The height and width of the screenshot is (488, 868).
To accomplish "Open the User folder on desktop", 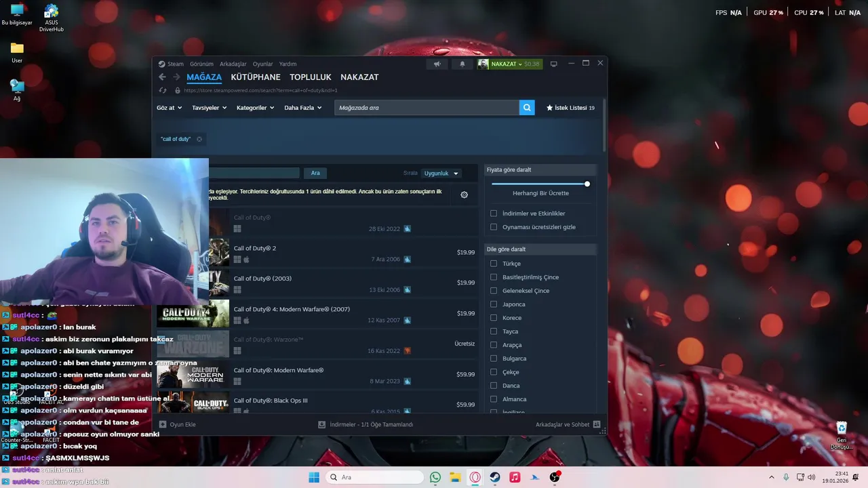I will click(17, 53).
